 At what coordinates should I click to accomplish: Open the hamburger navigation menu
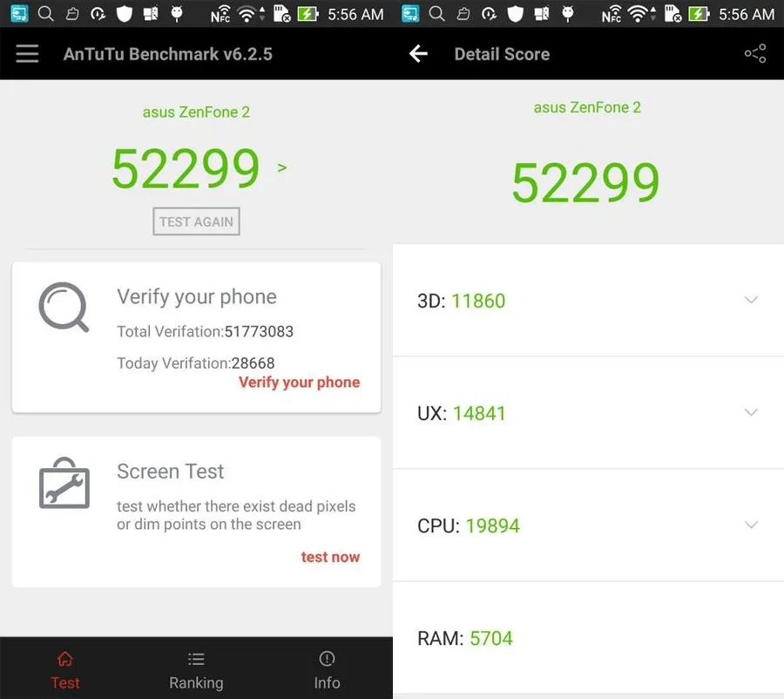tap(27, 53)
